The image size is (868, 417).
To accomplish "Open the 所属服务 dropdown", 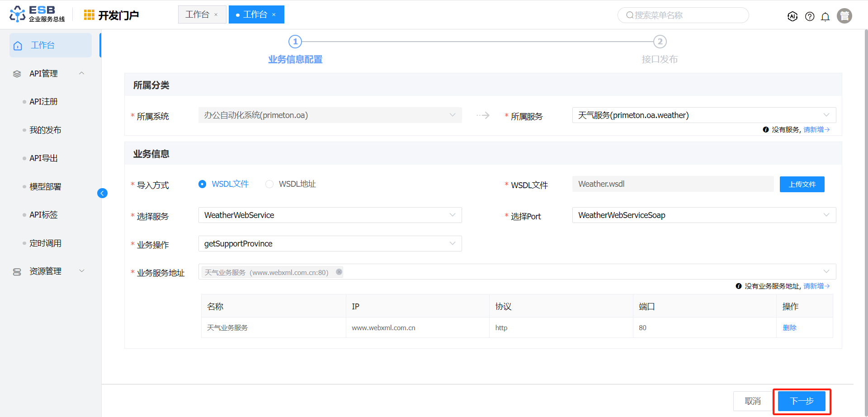I will click(703, 115).
